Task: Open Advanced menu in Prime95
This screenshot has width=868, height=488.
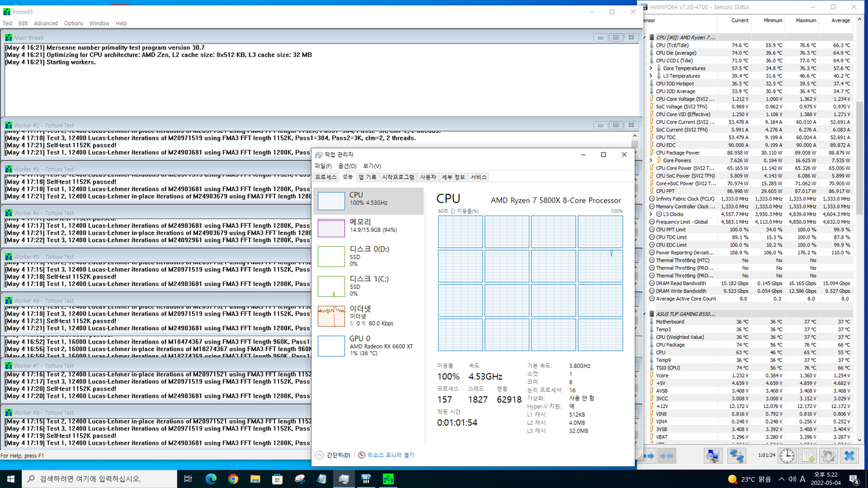Action: [45, 23]
